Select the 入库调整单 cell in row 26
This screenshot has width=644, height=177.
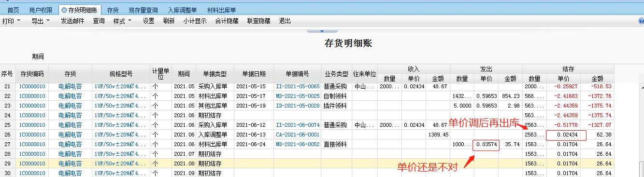(x=215, y=135)
